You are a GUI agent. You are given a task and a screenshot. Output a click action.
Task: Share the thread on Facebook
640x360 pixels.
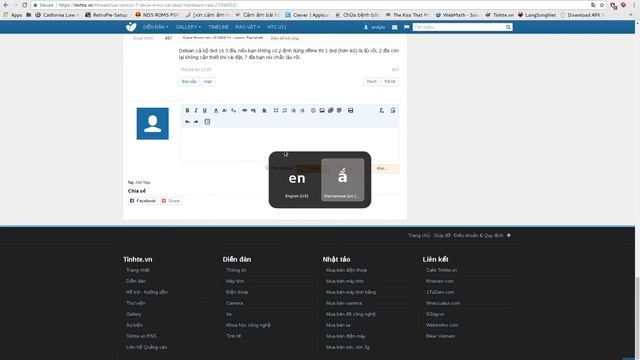coord(142,201)
